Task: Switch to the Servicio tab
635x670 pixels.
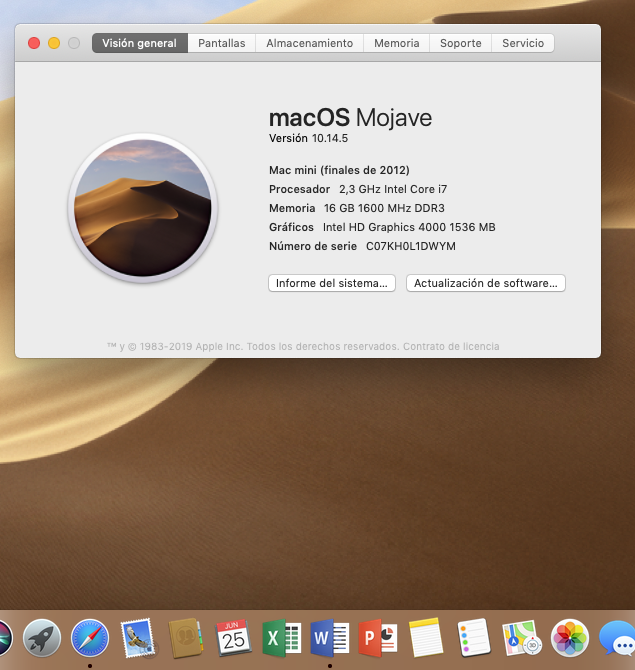Action: [523, 43]
